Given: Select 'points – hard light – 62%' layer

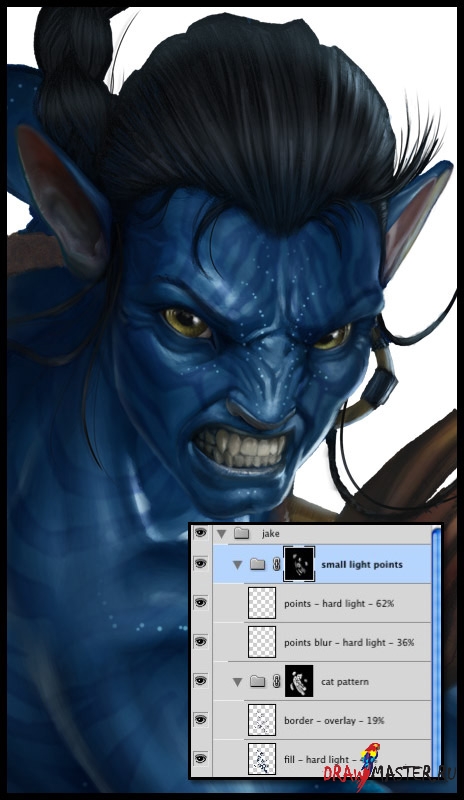Looking at the screenshot, I should 339,603.
